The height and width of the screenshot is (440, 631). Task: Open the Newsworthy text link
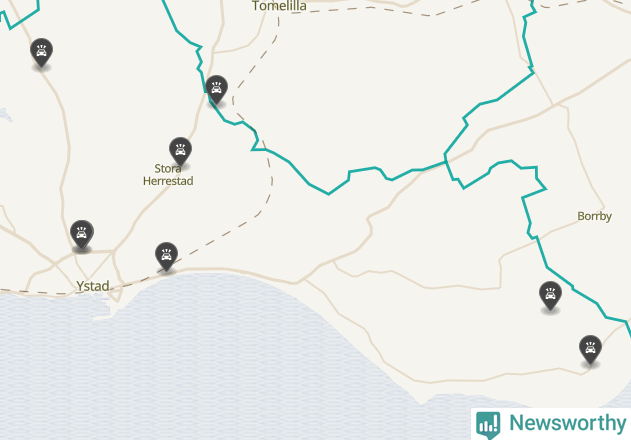[x=567, y=423]
